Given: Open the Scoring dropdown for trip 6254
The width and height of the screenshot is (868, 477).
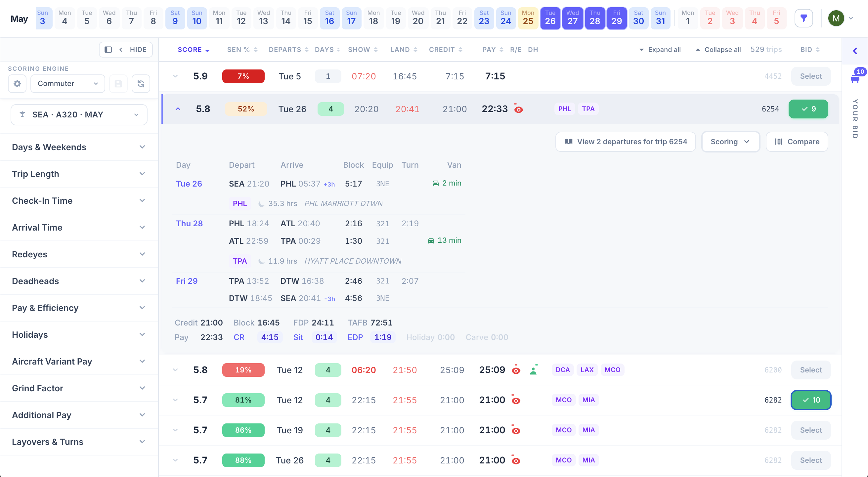Looking at the screenshot, I should (730, 142).
